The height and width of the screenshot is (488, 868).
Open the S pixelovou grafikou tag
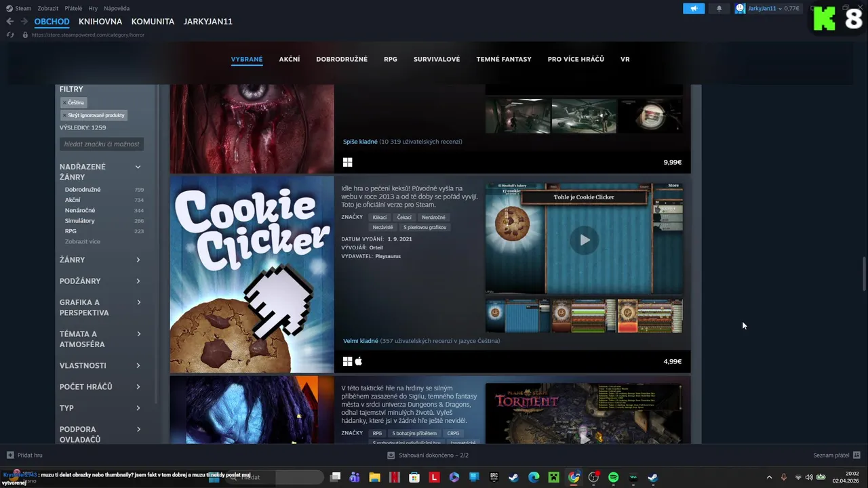pyautogui.click(x=425, y=227)
